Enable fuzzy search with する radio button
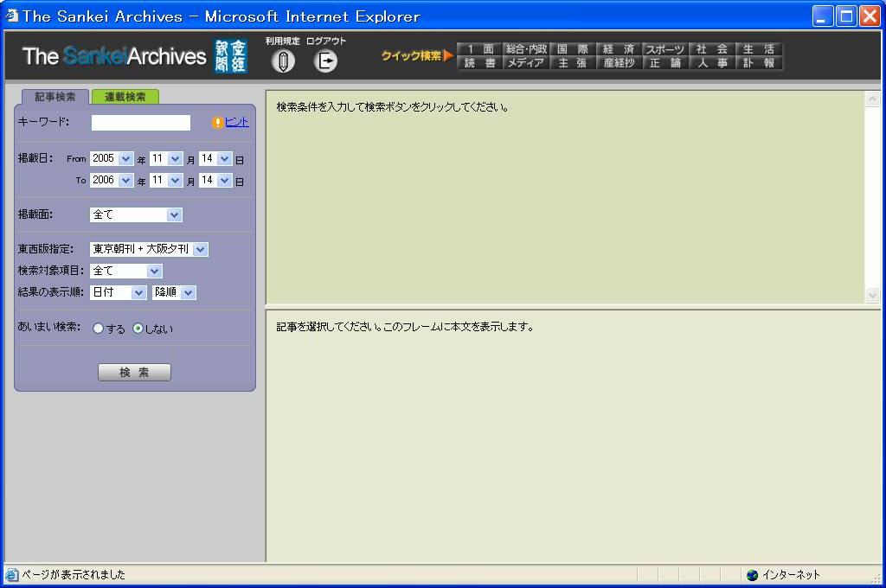Screen dimensions: 886x588 coord(98,329)
